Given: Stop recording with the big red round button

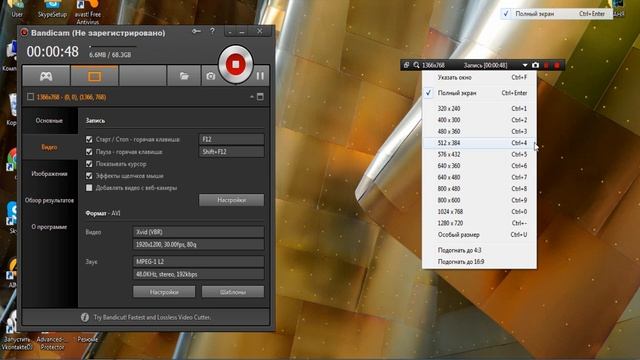Looking at the screenshot, I should click(x=236, y=64).
